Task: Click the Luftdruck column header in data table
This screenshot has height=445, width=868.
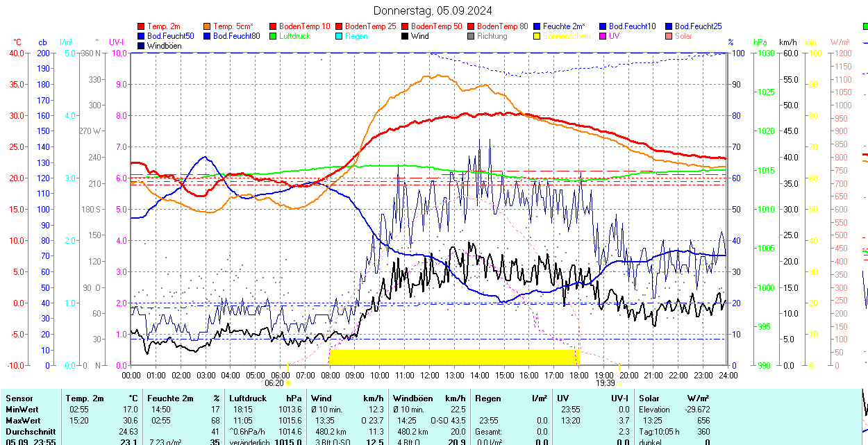Action: [248, 398]
